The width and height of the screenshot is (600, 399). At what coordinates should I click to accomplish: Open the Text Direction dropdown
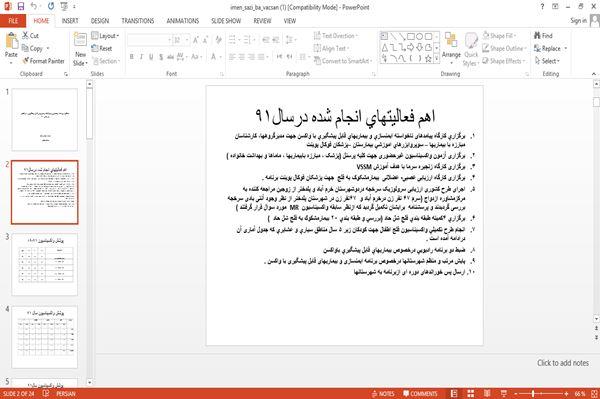(336, 36)
